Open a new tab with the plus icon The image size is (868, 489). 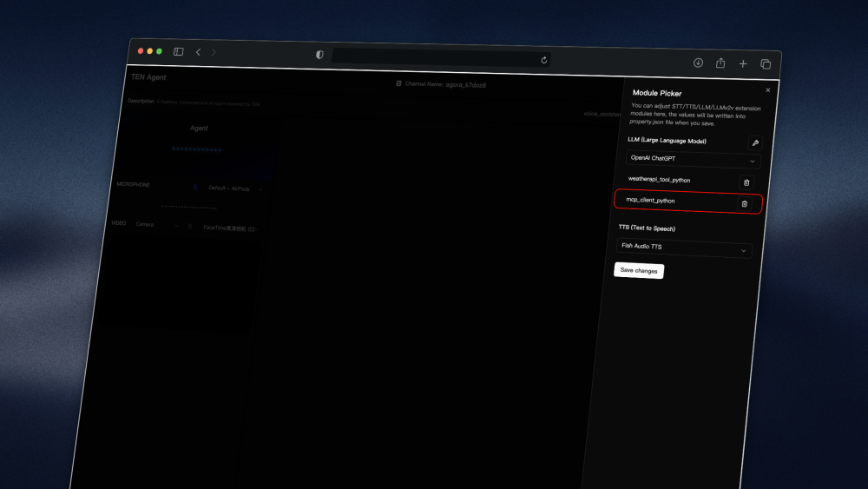pyautogui.click(x=743, y=64)
